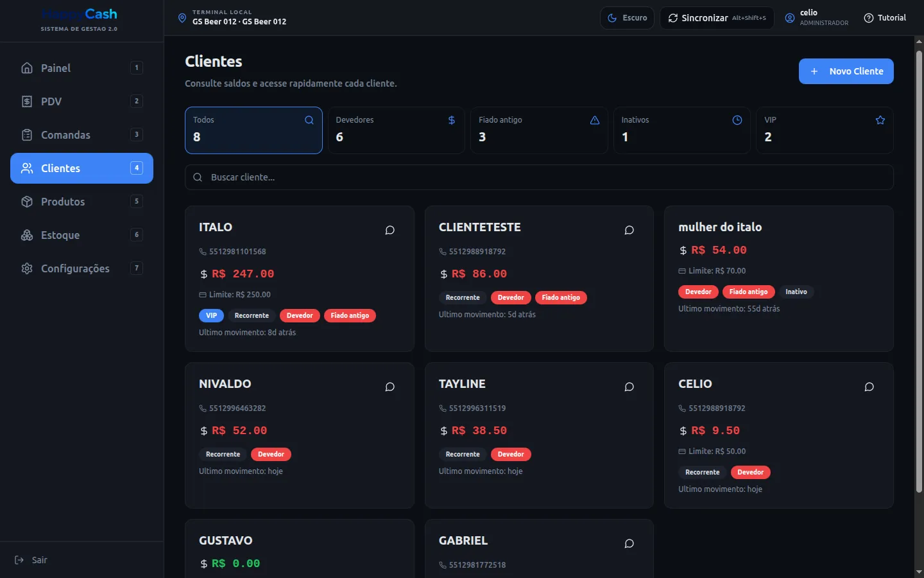Toggle the Escuro dark theme button
The image size is (924, 578).
point(627,18)
